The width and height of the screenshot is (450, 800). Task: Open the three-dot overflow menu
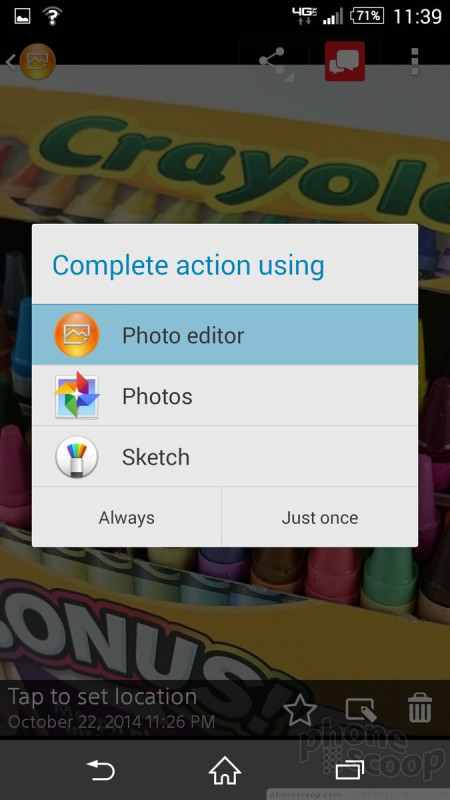[x=414, y=61]
